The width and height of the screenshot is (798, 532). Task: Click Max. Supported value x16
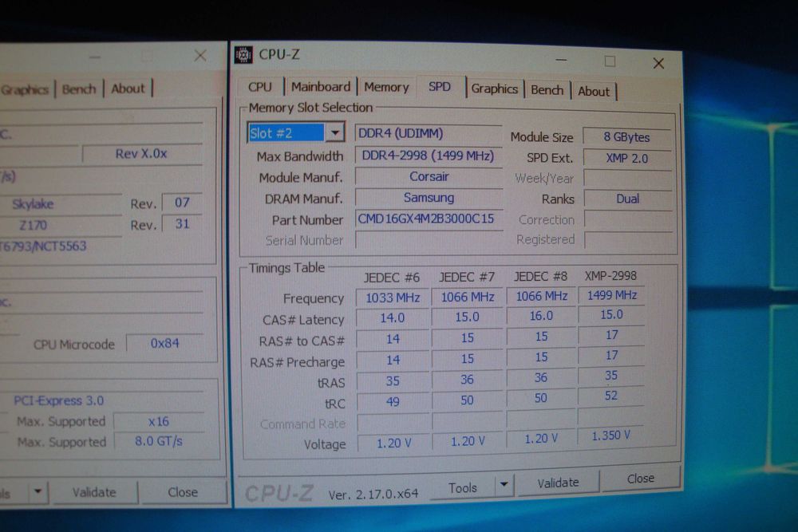[158, 422]
